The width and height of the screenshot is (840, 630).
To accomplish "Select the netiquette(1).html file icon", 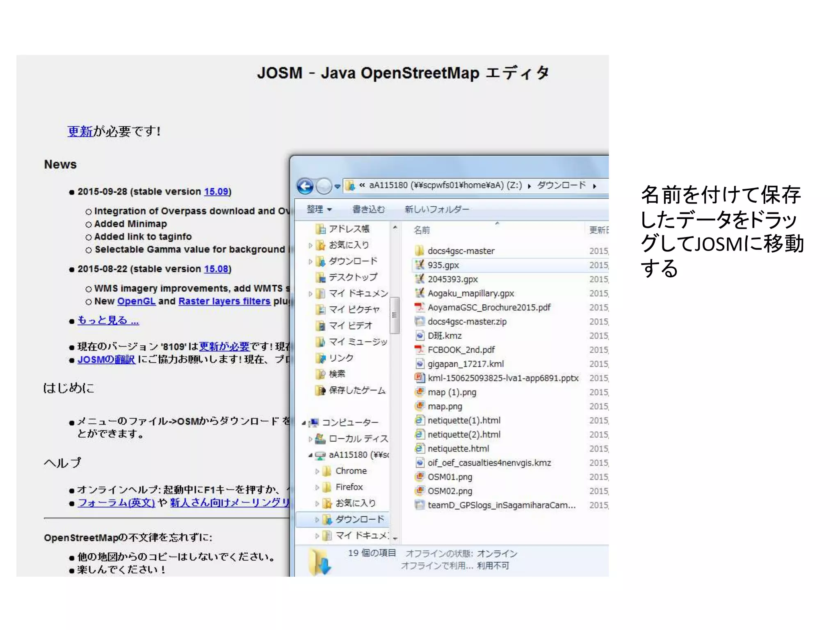I will [x=419, y=420].
